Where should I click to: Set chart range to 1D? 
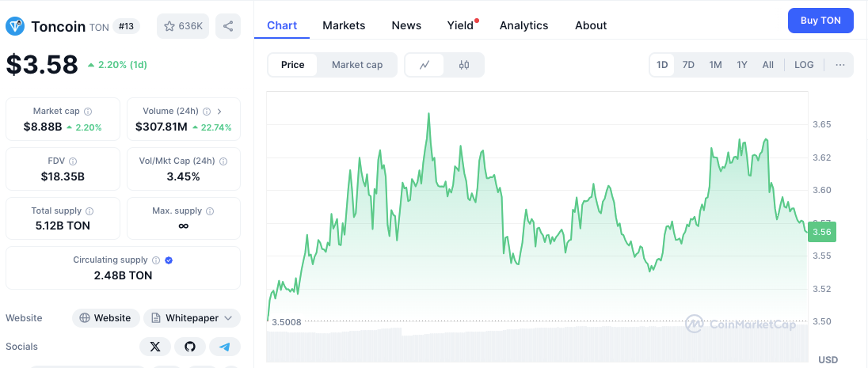662,65
